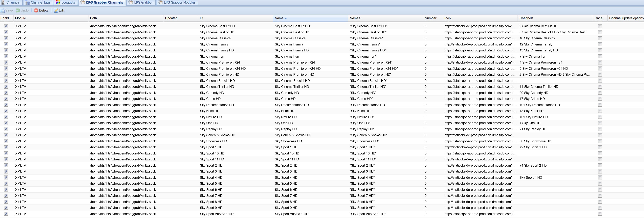Image resolution: width=644 pixels, height=218 pixels.
Task: Click the Updated column header
Action: click(181, 18)
